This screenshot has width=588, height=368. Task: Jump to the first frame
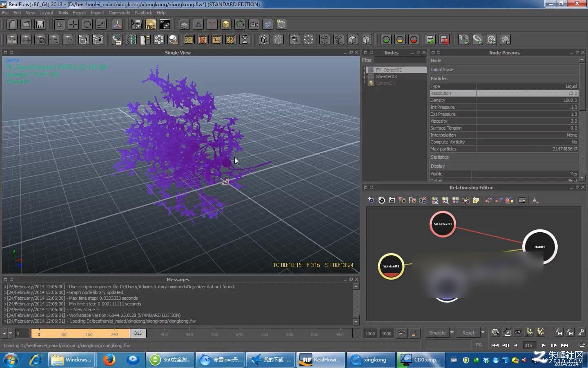point(495,345)
